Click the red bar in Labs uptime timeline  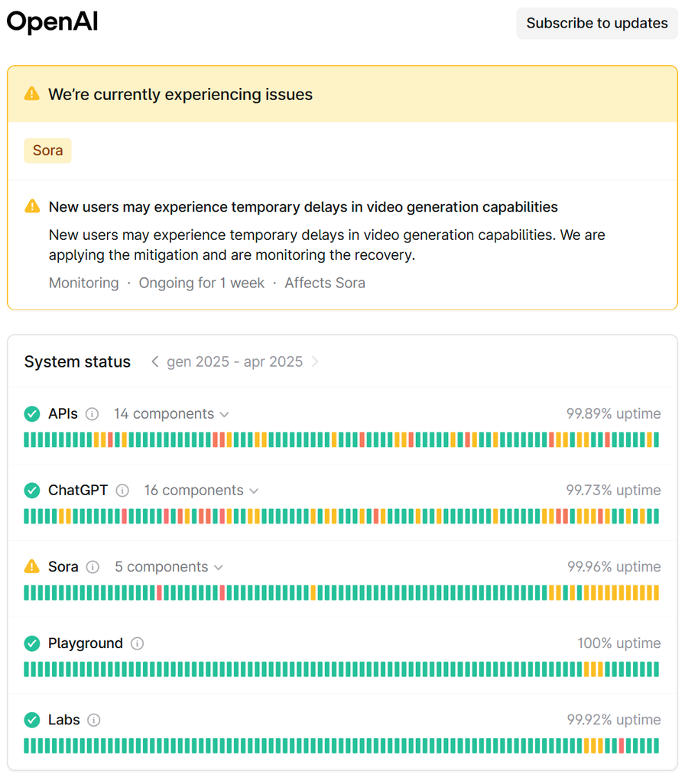622,746
